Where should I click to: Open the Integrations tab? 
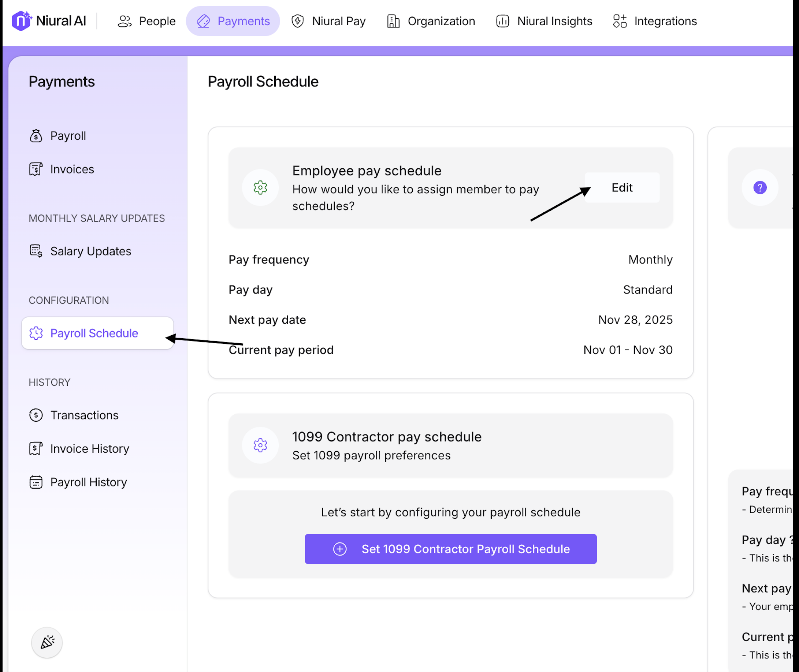(x=655, y=21)
